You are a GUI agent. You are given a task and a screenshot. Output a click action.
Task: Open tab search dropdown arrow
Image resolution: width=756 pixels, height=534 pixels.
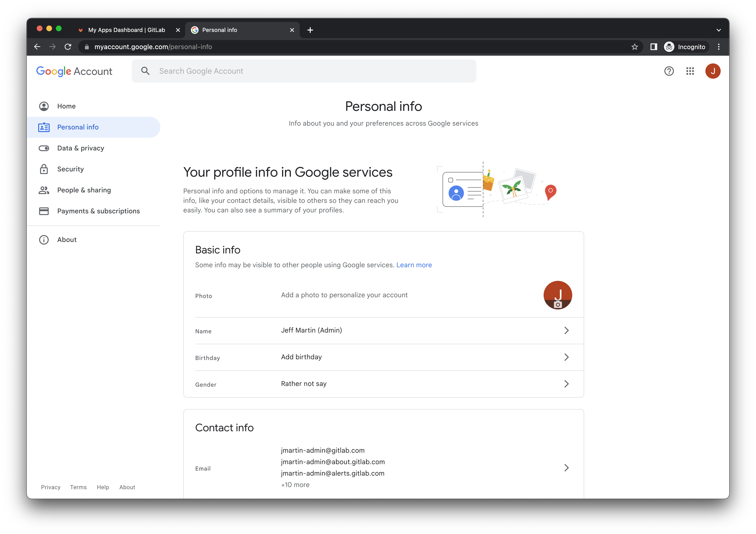pos(719,30)
